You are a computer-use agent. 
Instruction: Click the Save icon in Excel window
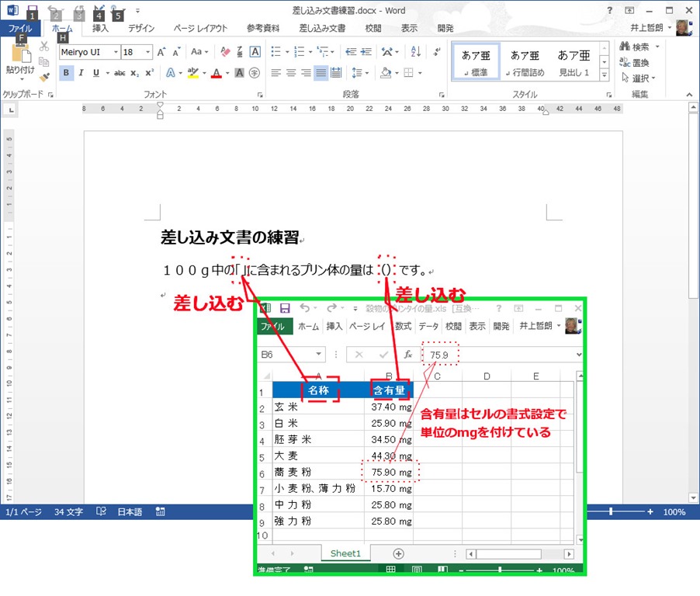pyautogui.click(x=285, y=308)
